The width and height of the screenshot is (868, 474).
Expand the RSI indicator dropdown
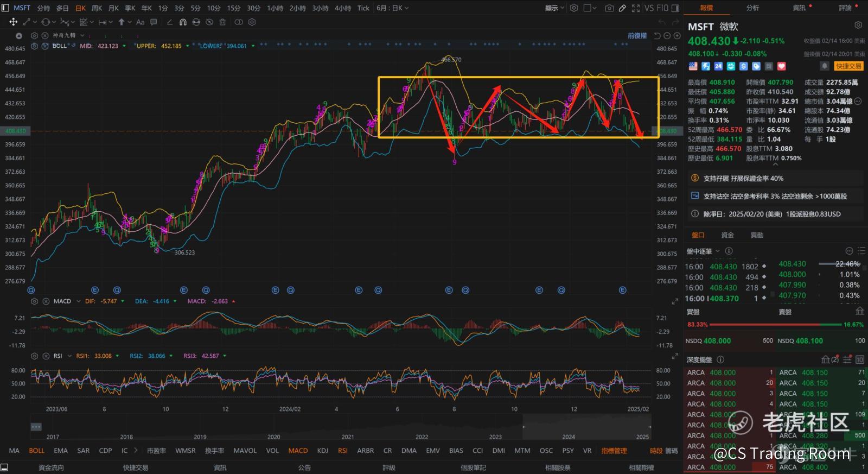(70, 356)
